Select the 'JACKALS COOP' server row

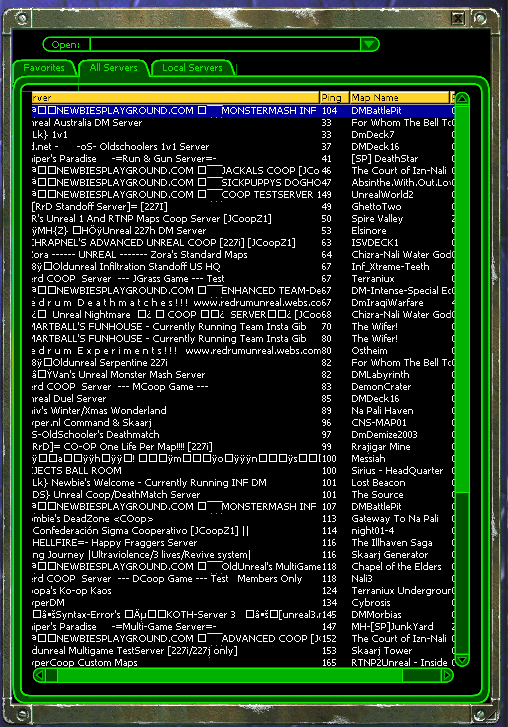(243, 171)
